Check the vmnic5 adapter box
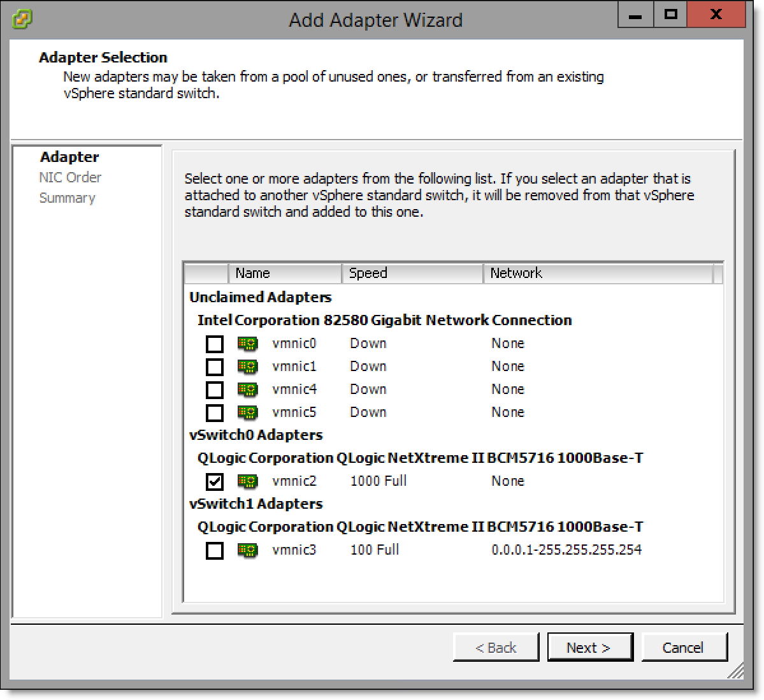764x700 pixels. tap(215, 413)
